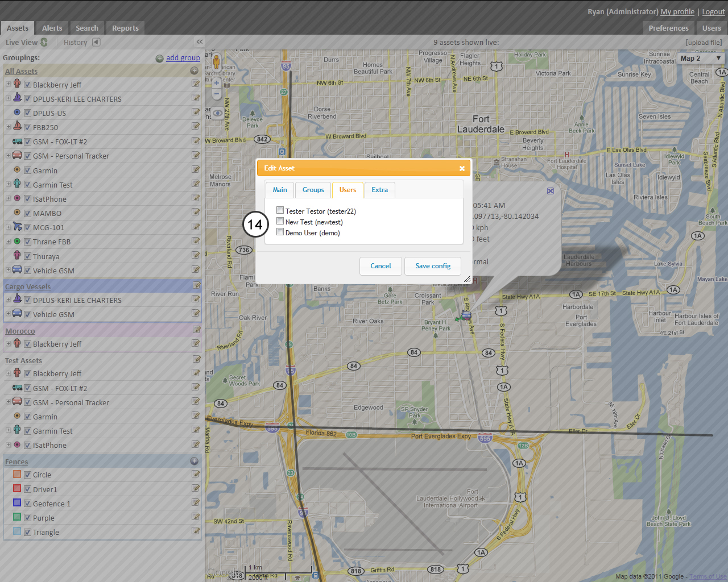Open the Reports tab in the top navigation
Image resolution: width=728 pixels, height=582 pixels.
coord(125,27)
